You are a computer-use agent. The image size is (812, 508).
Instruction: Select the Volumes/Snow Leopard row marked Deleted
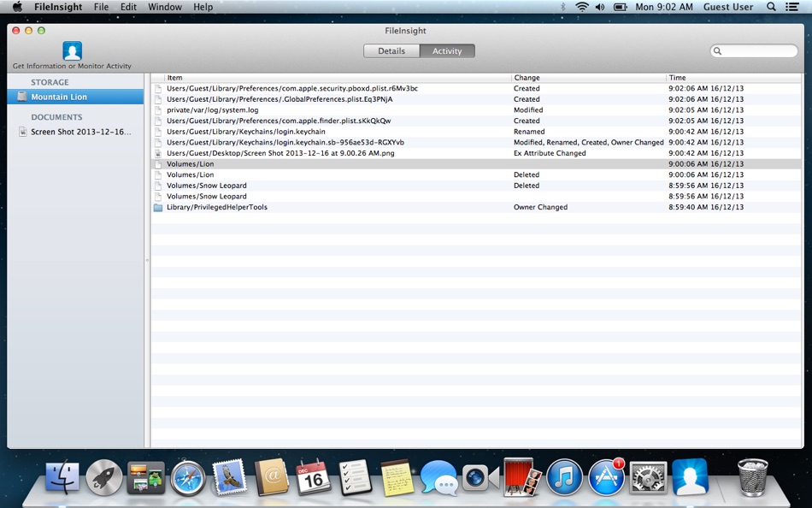476,186
